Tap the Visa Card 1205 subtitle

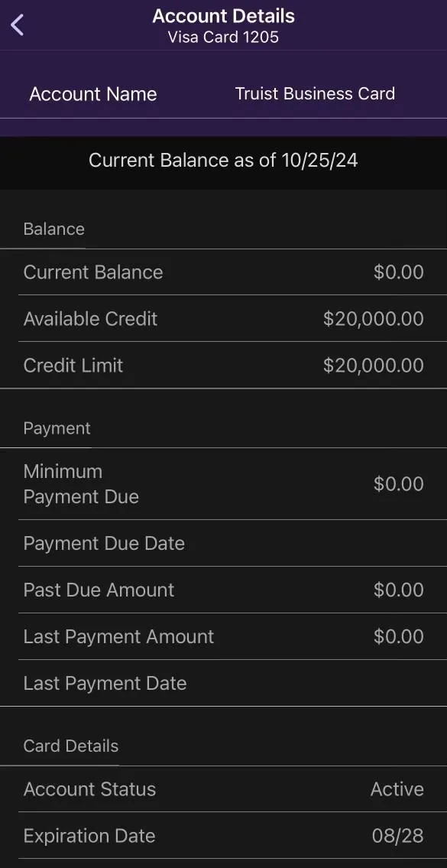(x=223, y=37)
